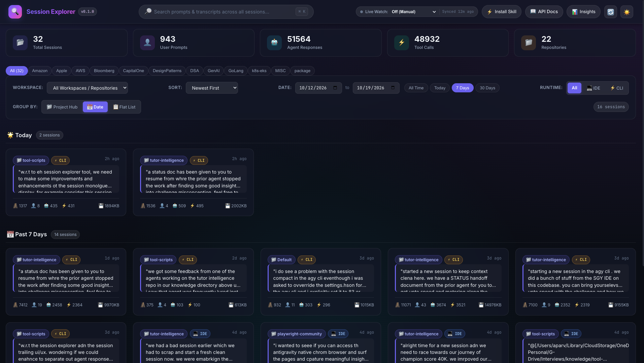Select the All runtime filter
Screen dimensions: 644x363
(574, 88)
